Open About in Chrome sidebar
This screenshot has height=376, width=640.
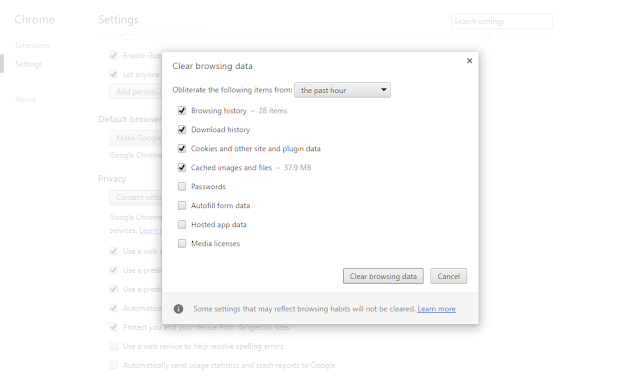(x=25, y=100)
